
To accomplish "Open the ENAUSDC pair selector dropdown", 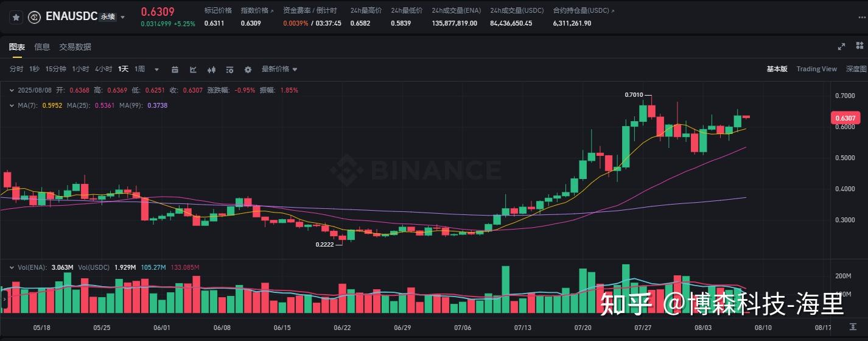I will 122,18.
